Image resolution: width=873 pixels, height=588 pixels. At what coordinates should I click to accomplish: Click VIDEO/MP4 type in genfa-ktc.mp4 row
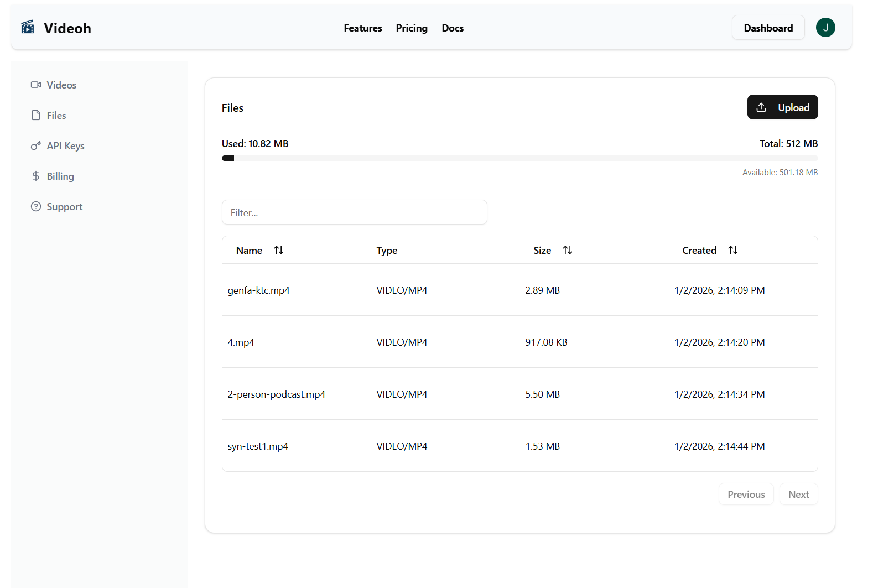pyautogui.click(x=402, y=290)
